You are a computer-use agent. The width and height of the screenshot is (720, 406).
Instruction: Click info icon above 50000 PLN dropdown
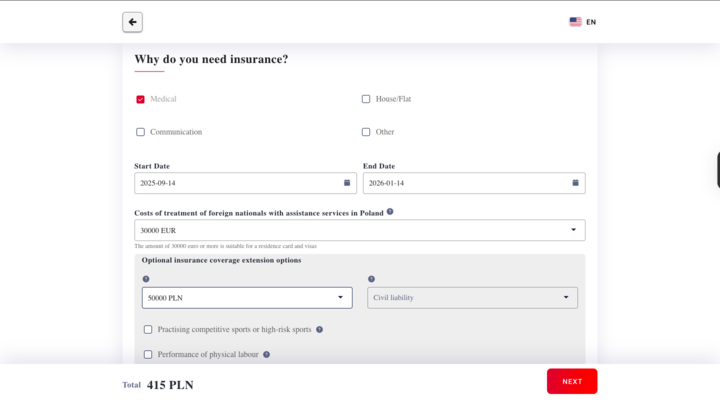[146, 279]
